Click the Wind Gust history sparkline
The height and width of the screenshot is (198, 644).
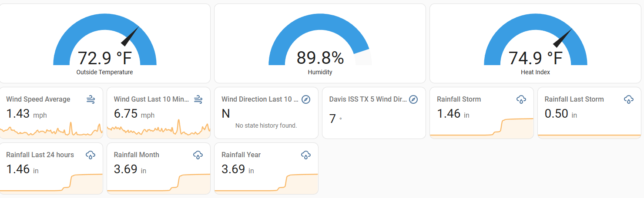point(159,130)
